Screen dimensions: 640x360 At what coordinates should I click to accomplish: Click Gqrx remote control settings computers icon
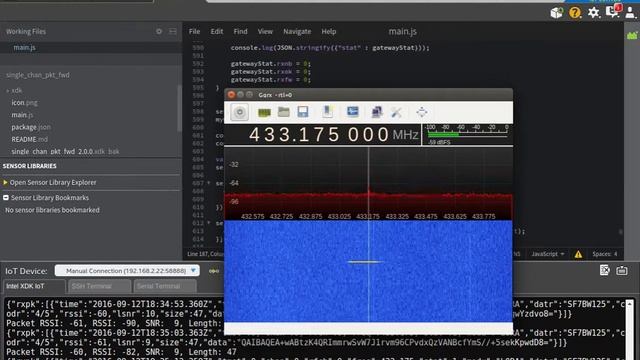coord(376,112)
